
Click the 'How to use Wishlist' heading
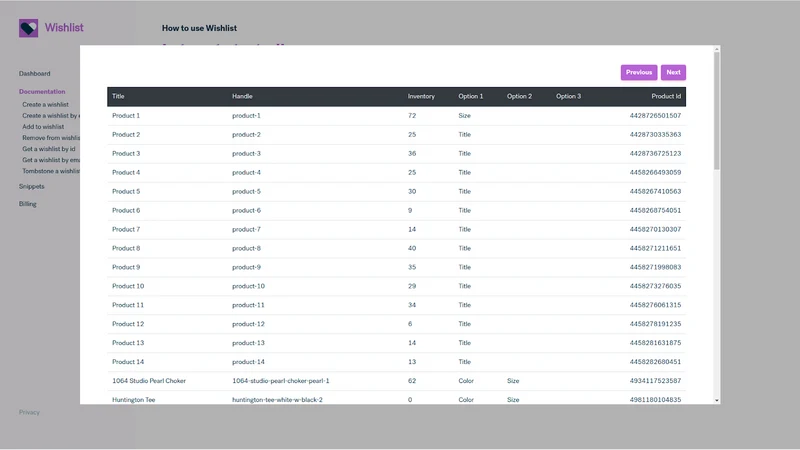point(199,29)
